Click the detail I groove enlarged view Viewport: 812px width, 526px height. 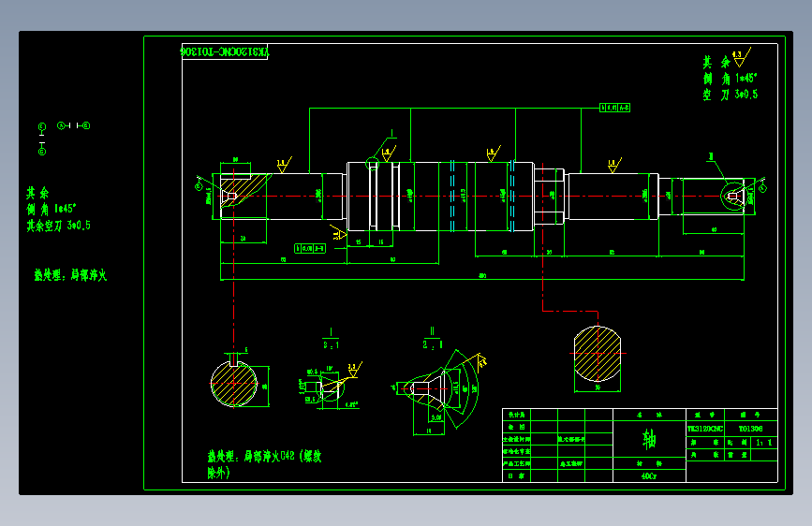click(329, 387)
